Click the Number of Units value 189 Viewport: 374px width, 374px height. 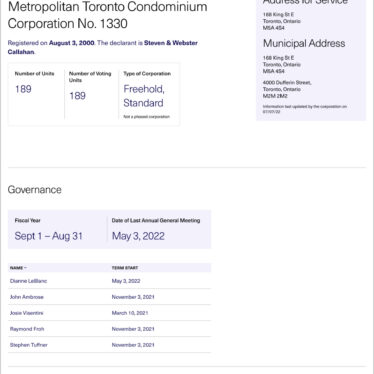coord(23,89)
